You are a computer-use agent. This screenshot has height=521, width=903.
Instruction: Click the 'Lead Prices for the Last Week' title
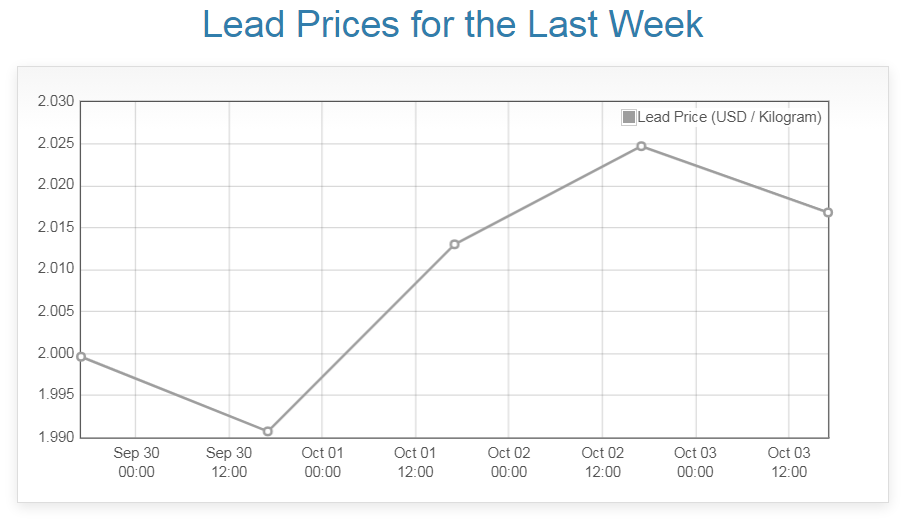452,25
